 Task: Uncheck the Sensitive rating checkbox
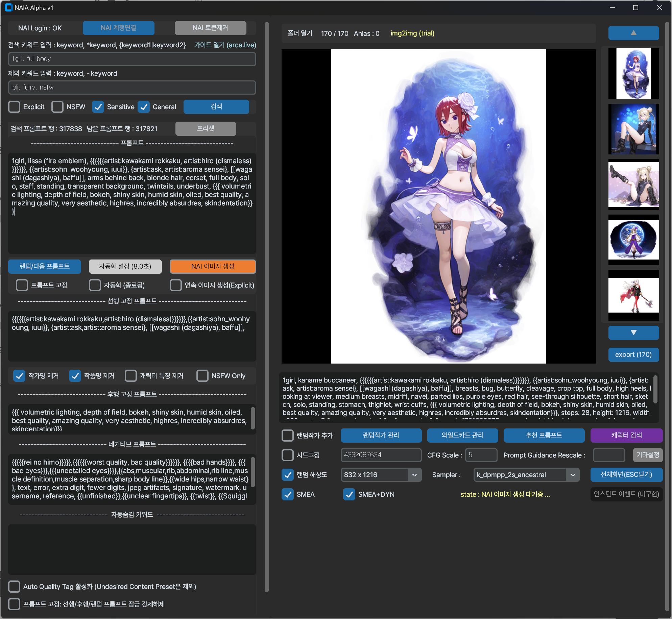pos(98,107)
